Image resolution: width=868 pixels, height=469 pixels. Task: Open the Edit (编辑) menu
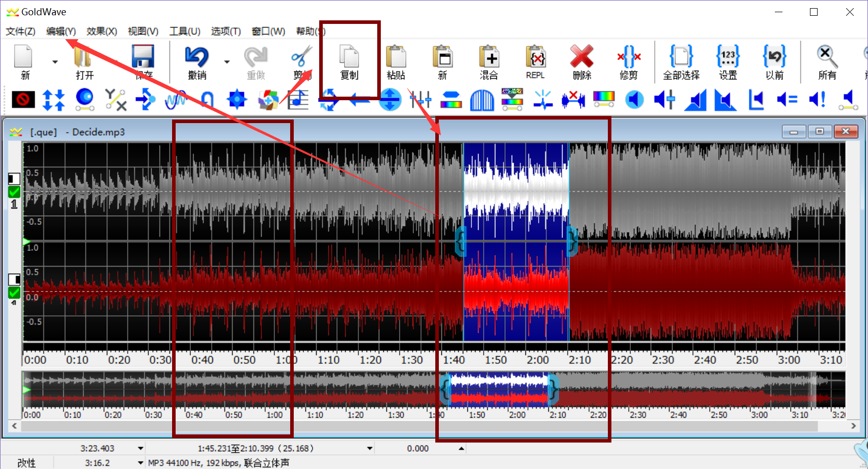tap(61, 32)
